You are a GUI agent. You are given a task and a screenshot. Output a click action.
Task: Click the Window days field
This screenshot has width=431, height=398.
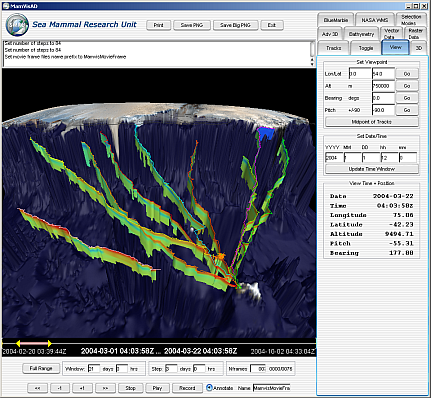(94, 369)
